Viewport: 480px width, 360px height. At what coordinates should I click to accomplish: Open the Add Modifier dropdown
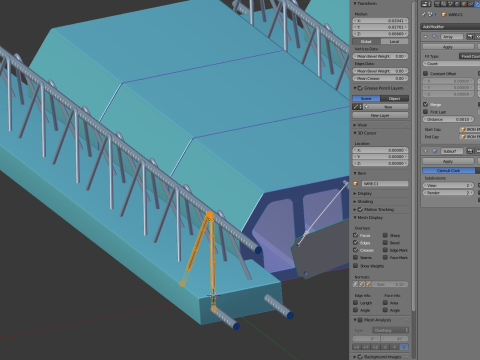pyautogui.click(x=450, y=27)
